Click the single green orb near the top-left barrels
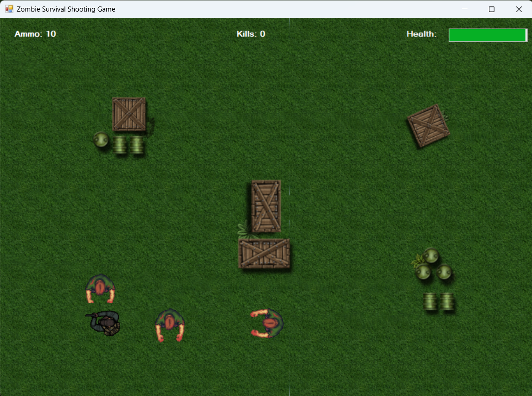The height and width of the screenshot is (396, 532). [x=100, y=140]
